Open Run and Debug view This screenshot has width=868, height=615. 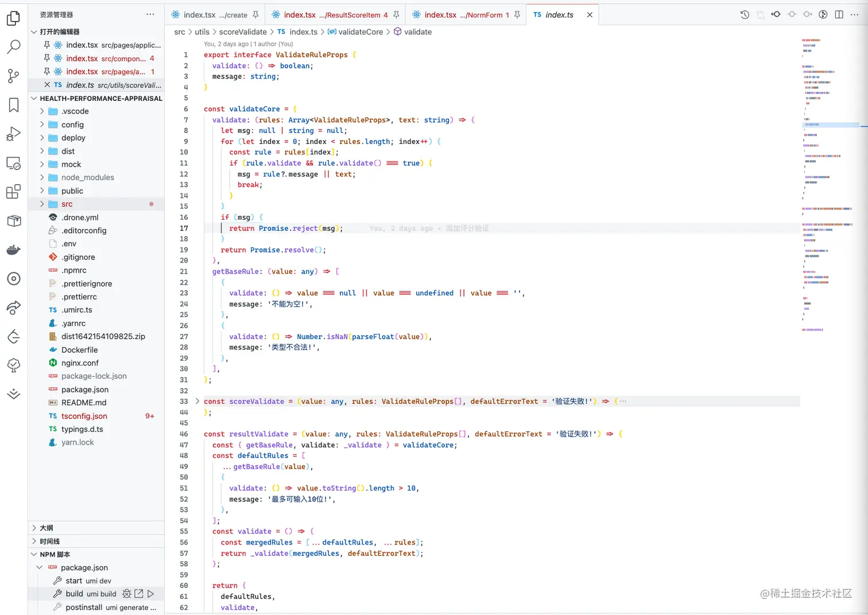[13, 134]
